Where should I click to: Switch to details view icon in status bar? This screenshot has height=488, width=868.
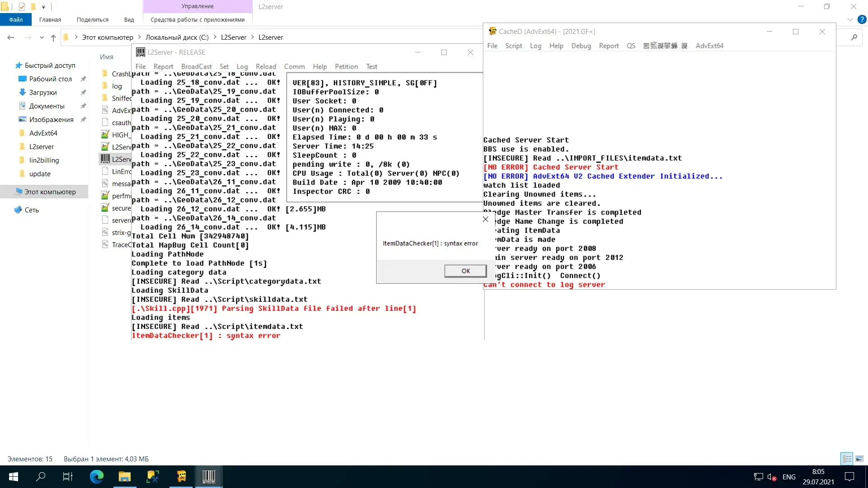pos(847,459)
